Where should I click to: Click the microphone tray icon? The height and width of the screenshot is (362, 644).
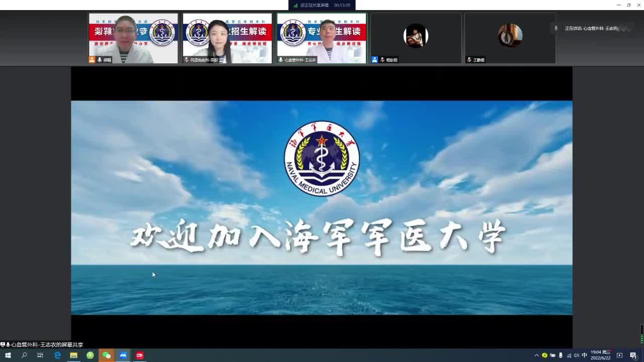click(x=560, y=355)
